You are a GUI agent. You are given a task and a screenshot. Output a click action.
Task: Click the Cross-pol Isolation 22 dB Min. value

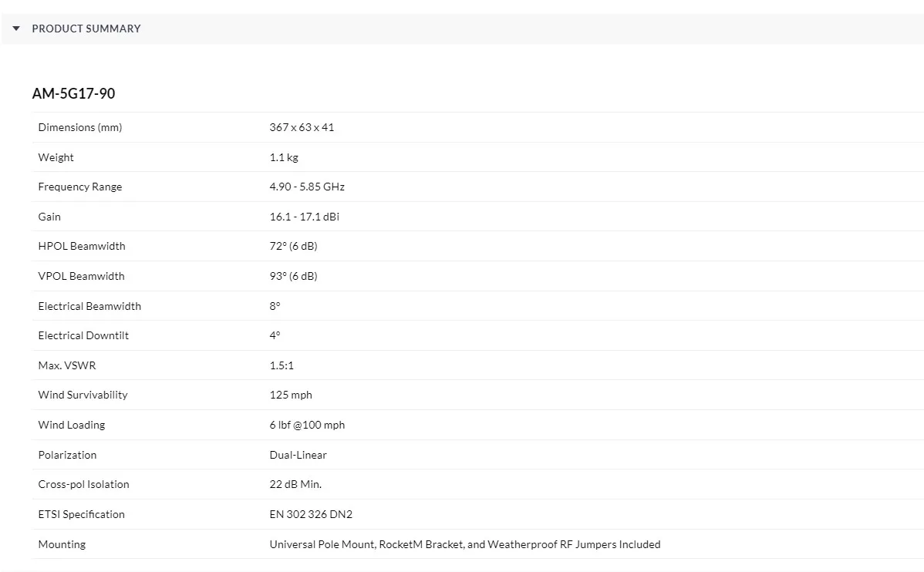click(295, 484)
